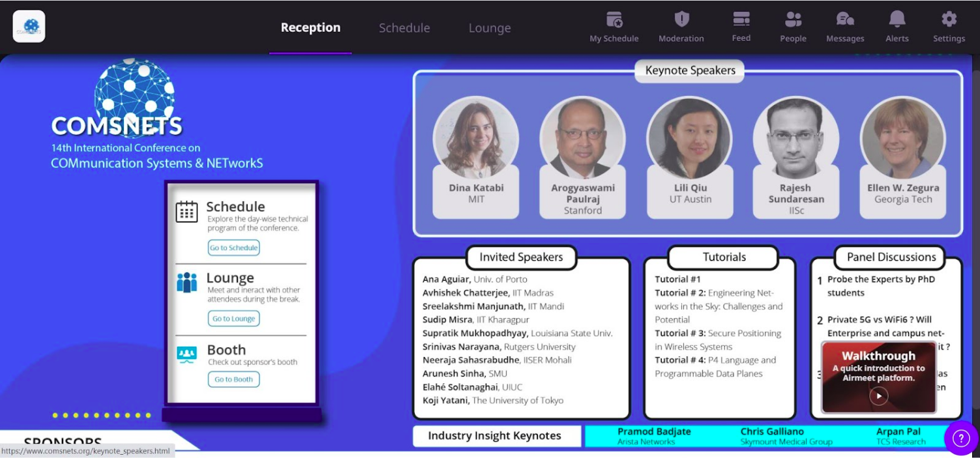Click invited speaker Sudip Misra
980x458 pixels.
476,320
